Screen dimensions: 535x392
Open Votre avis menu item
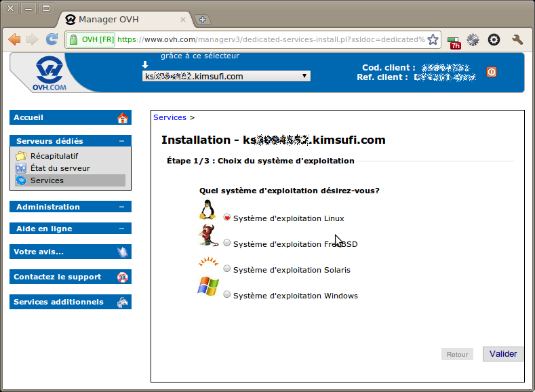71,252
